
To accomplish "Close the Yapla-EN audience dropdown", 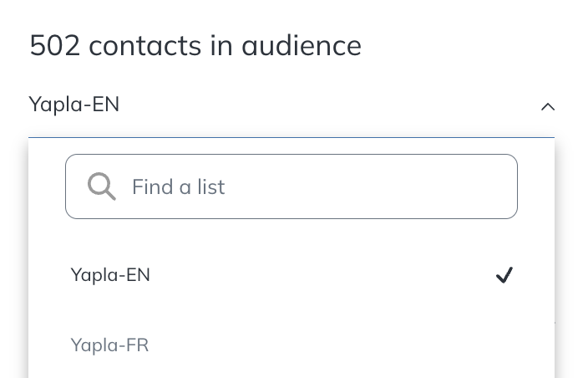I will (x=548, y=107).
